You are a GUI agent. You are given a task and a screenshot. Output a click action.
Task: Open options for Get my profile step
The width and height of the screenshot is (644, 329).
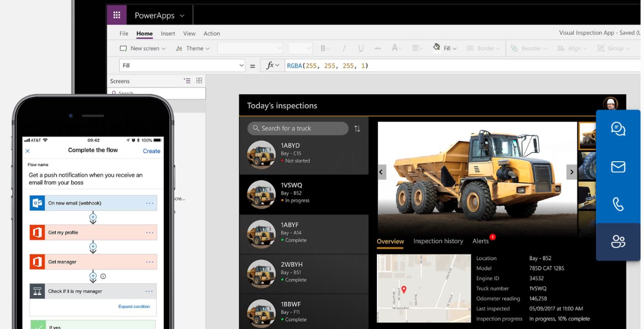149,233
